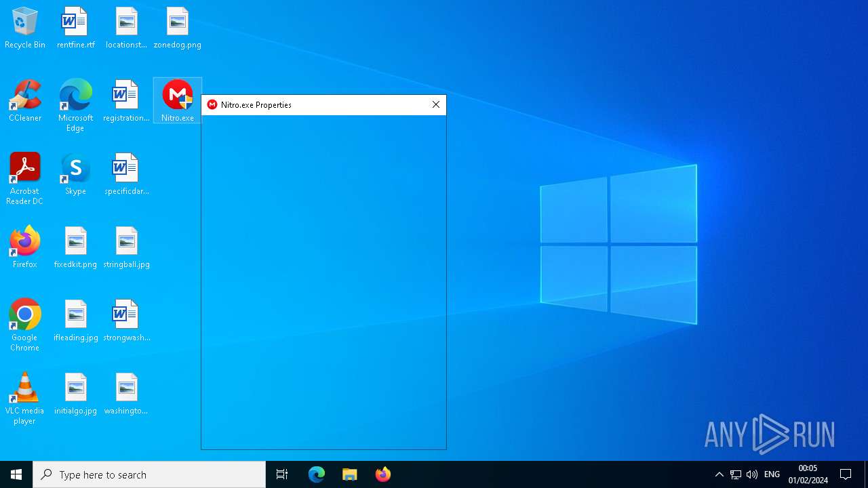868x488 pixels.
Task: Switch the ENG input language indicator
Action: (772, 474)
